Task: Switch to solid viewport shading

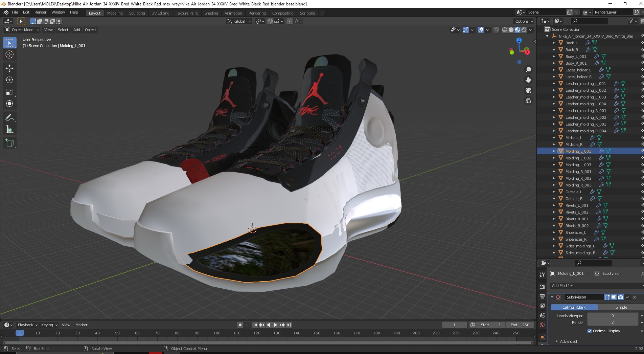Action: 511,30
